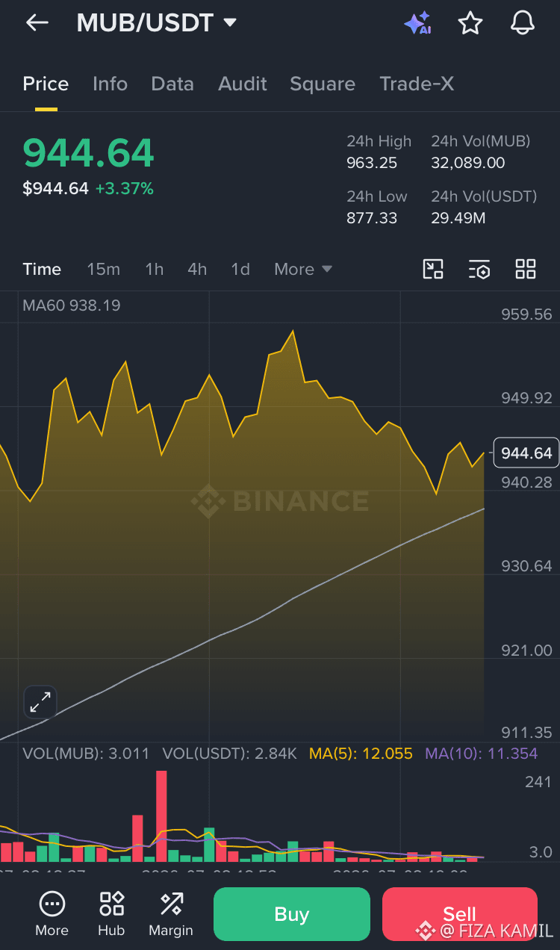Viewport: 560px width, 950px height.
Task: Open price alerts bell icon
Action: (523, 23)
